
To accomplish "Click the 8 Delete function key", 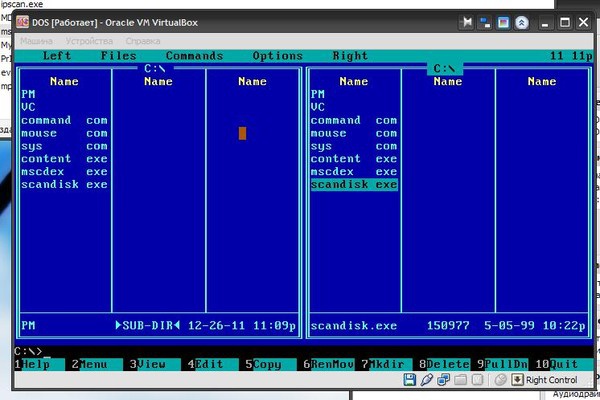I will coord(444,364).
